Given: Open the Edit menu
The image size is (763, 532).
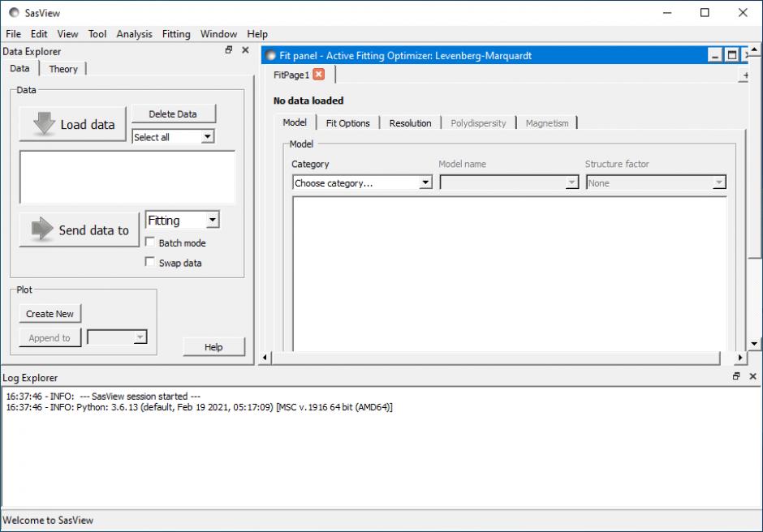Looking at the screenshot, I should coord(39,34).
